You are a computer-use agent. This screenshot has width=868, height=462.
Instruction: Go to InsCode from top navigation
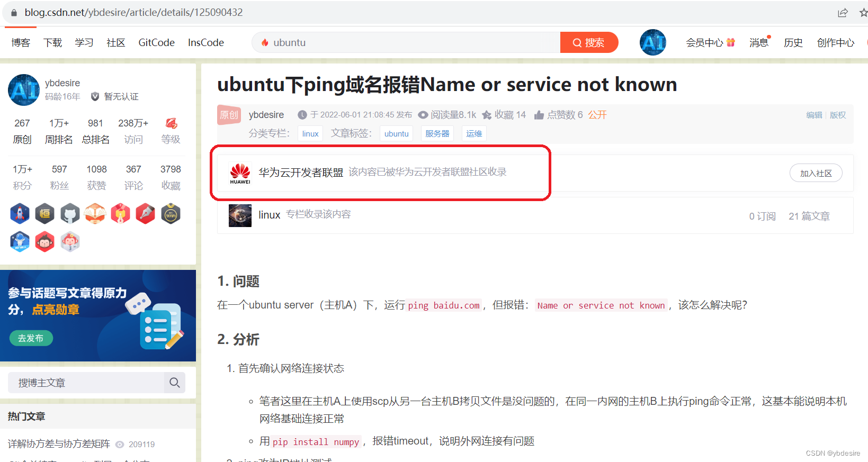tap(206, 42)
